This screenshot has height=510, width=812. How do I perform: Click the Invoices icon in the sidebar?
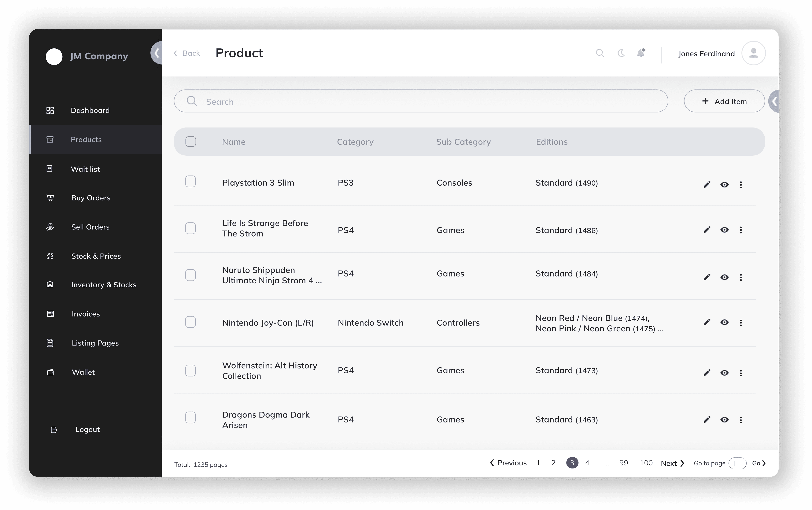(50, 314)
